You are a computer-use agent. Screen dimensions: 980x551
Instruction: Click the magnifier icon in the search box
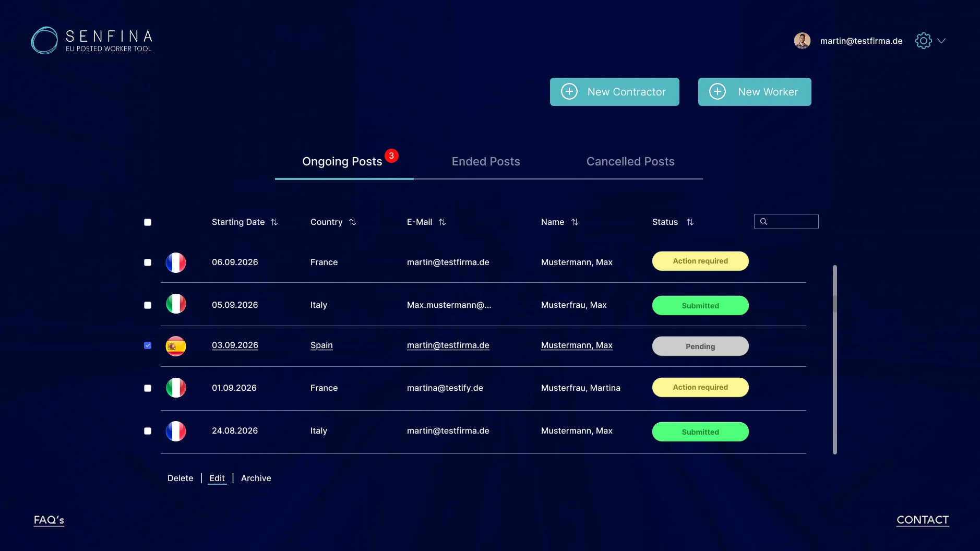(x=763, y=222)
